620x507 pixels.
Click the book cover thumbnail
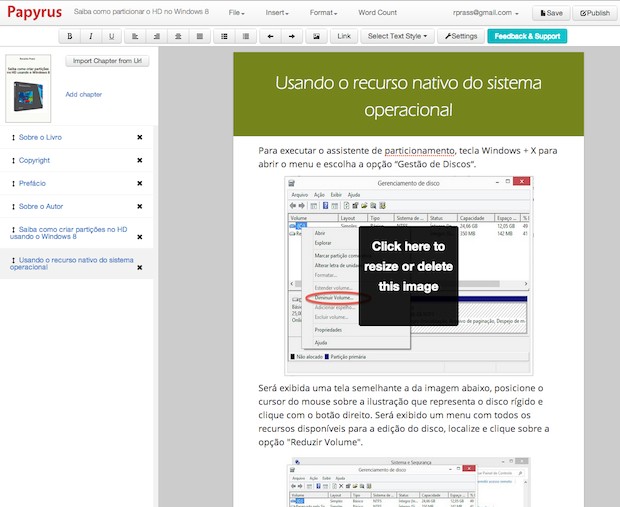[x=29, y=90]
